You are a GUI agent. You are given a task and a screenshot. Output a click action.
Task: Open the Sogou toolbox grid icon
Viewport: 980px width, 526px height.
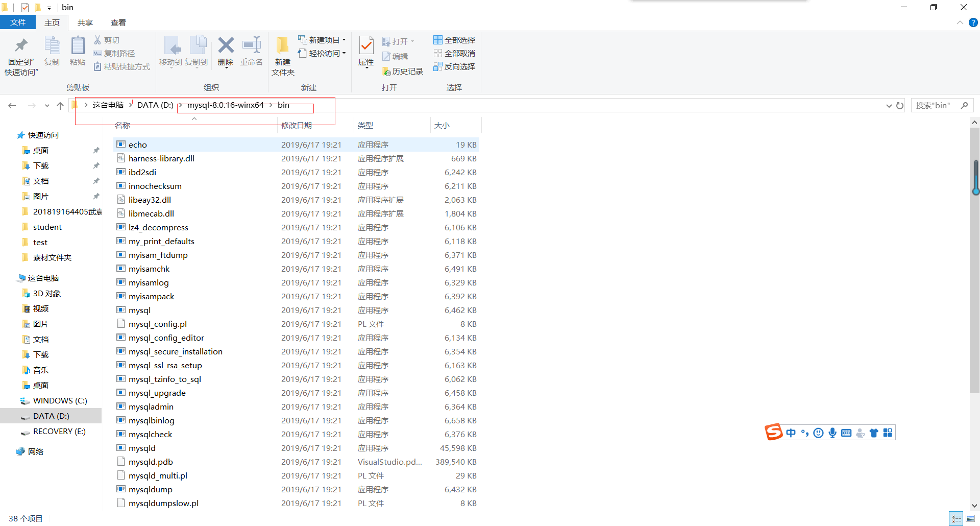(888, 433)
